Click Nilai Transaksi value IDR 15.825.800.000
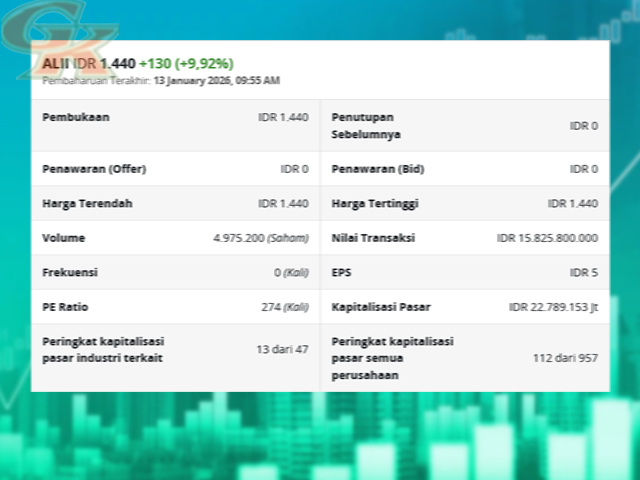The width and height of the screenshot is (640, 480). [547, 238]
